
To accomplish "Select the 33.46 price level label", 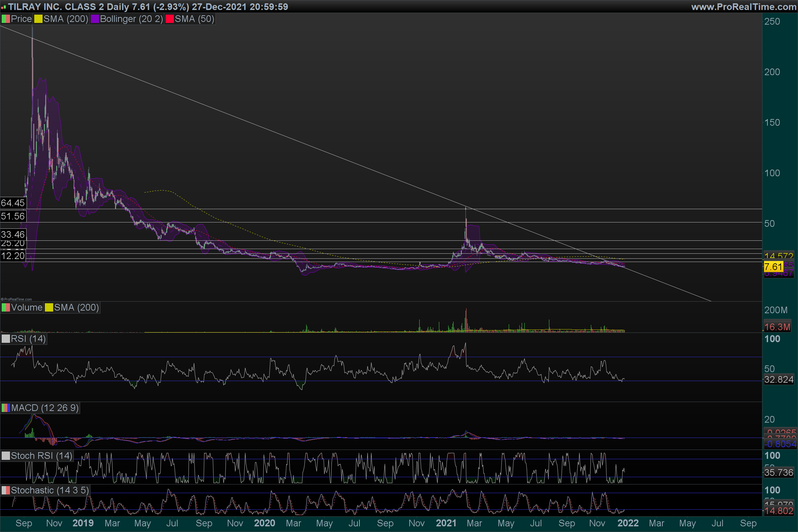I will point(13,234).
